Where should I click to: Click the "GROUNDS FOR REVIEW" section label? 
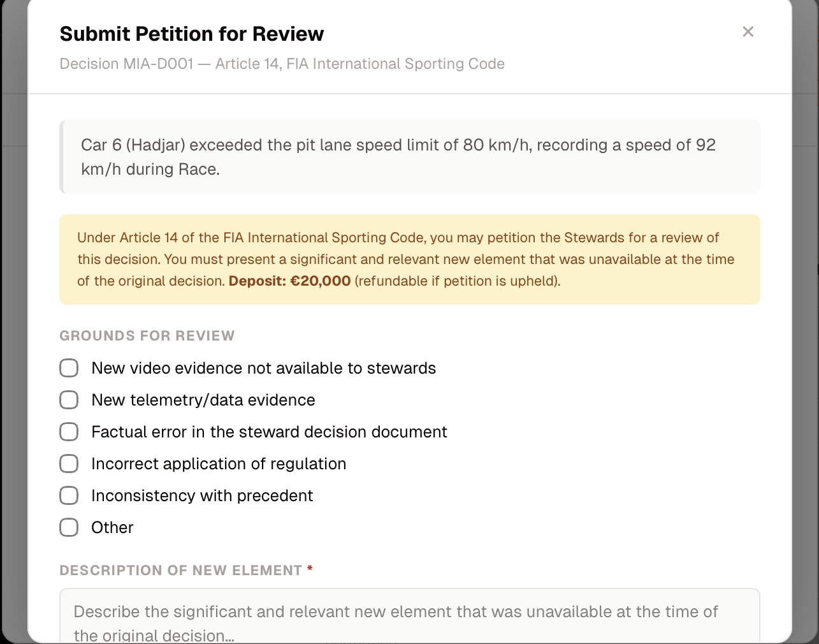(147, 335)
